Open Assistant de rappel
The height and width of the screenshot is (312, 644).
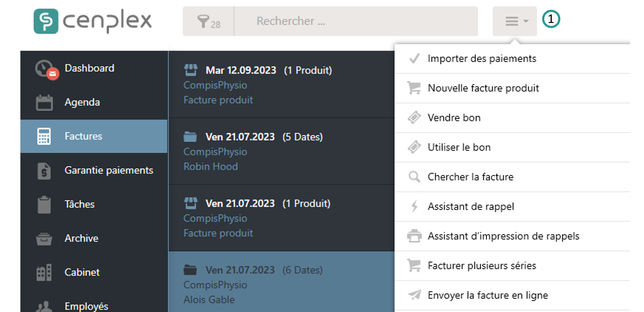[x=471, y=207]
